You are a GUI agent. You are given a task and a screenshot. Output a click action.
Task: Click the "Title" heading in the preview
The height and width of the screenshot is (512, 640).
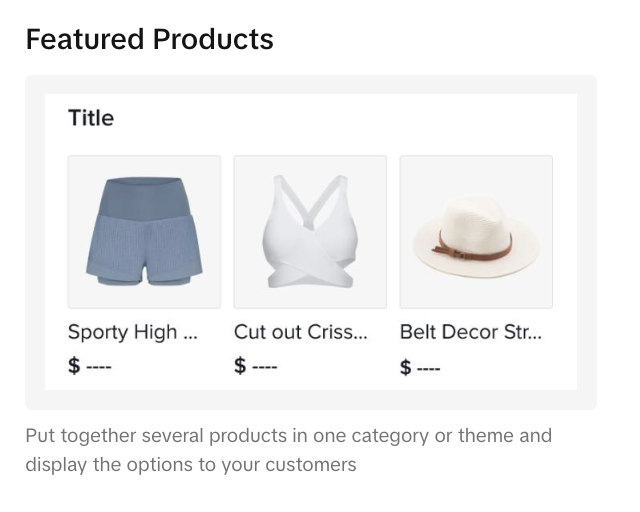tap(91, 118)
